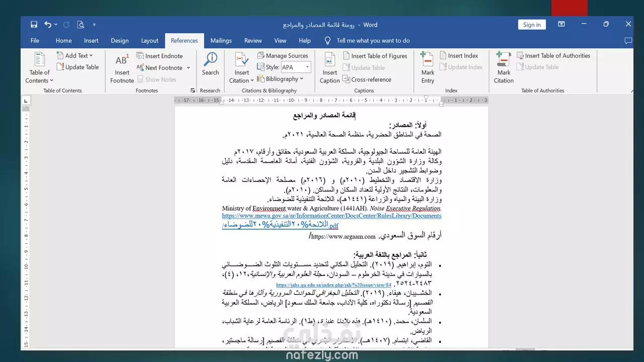Screen dimensions: 644x362
Task: Click the heading قائمة المصادر والمراجع
Action: [324, 115]
